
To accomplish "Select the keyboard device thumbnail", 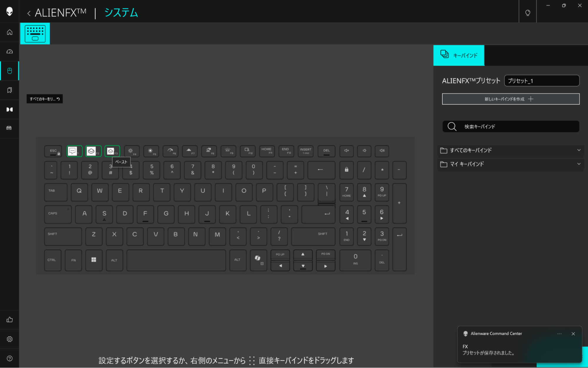I will click(x=35, y=34).
